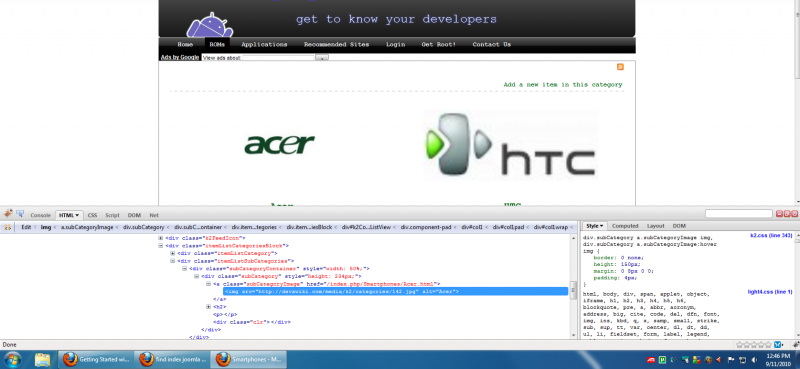
Task: Switch to the Firebug Net tab
Action: pyautogui.click(x=154, y=215)
